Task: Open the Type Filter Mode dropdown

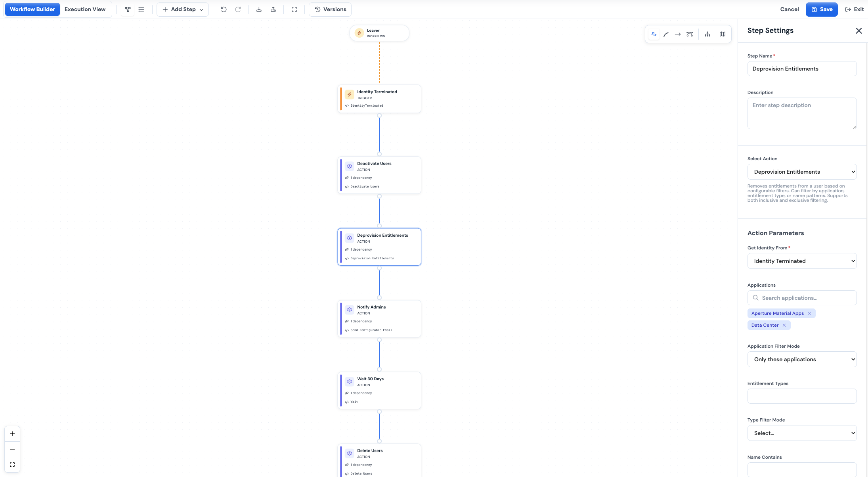Action: (802, 433)
